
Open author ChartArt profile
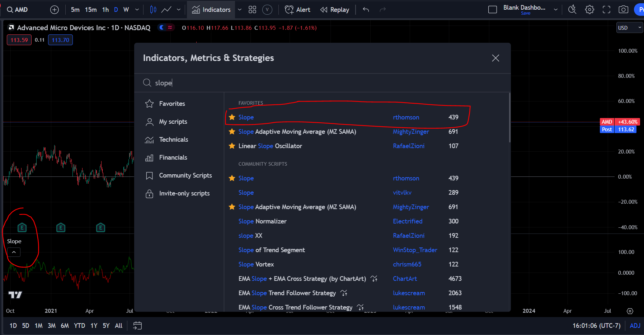tap(405, 279)
